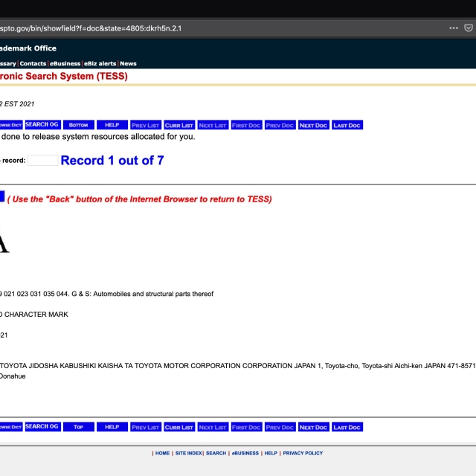The width and height of the screenshot is (476, 476).
Task: Click into the jump to record field
Action: (43, 161)
